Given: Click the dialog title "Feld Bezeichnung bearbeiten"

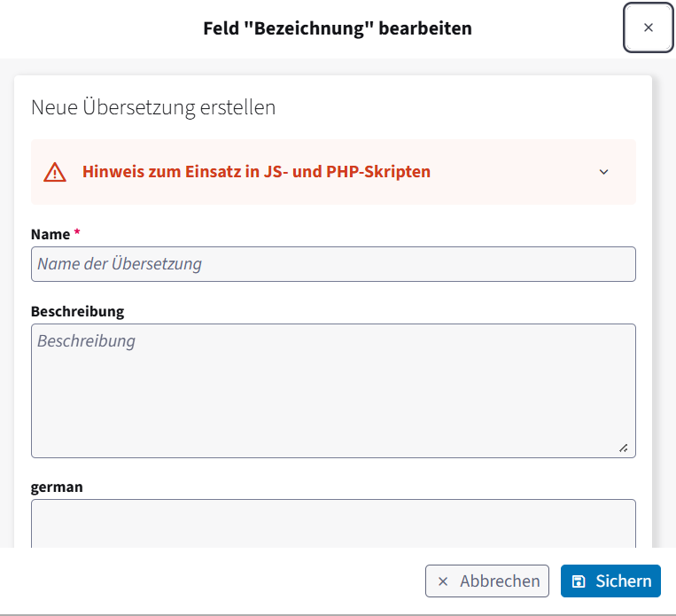Looking at the screenshot, I should 338,28.
